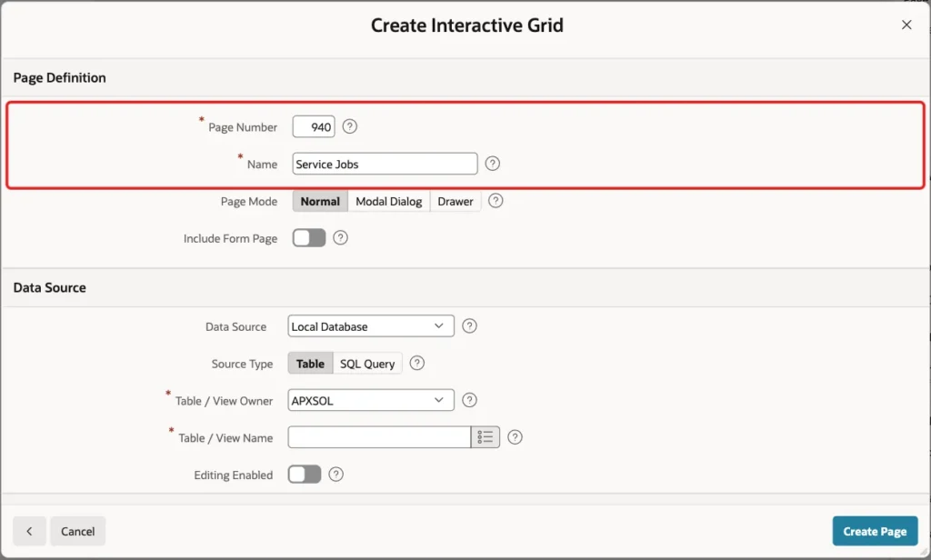Open the Table / View Name list picker
This screenshot has height=560, width=931.
[x=486, y=437]
